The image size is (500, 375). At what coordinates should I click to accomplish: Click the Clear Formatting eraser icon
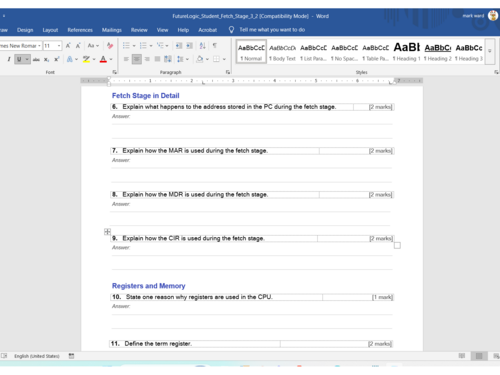(110, 45)
